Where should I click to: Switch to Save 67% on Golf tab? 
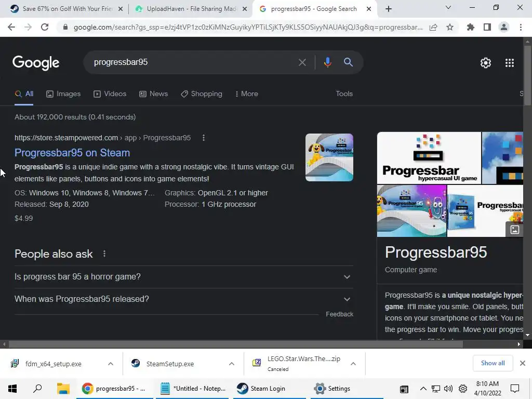67,9
